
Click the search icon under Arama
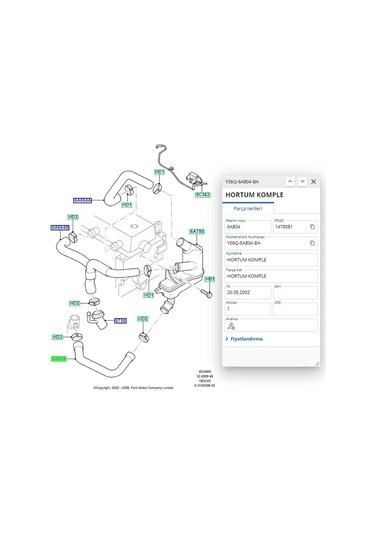(231, 326)
